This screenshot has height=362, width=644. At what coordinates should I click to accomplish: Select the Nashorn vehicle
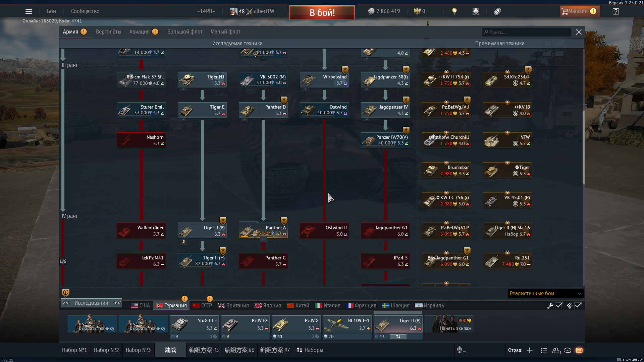[x=141, y=140]
